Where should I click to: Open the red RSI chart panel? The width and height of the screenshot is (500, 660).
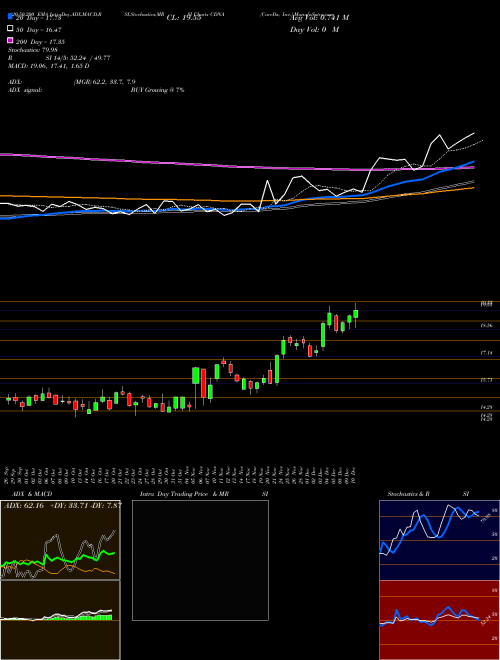click(439, 620)
